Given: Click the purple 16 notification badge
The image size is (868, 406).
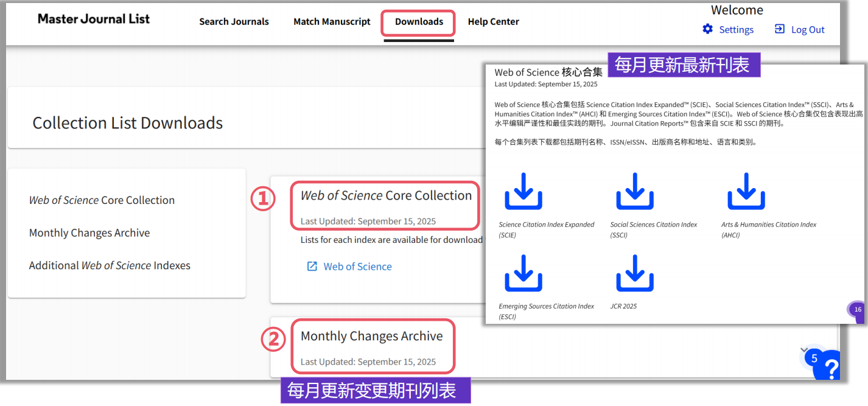Looking at the screenshot, I should 858,310.
